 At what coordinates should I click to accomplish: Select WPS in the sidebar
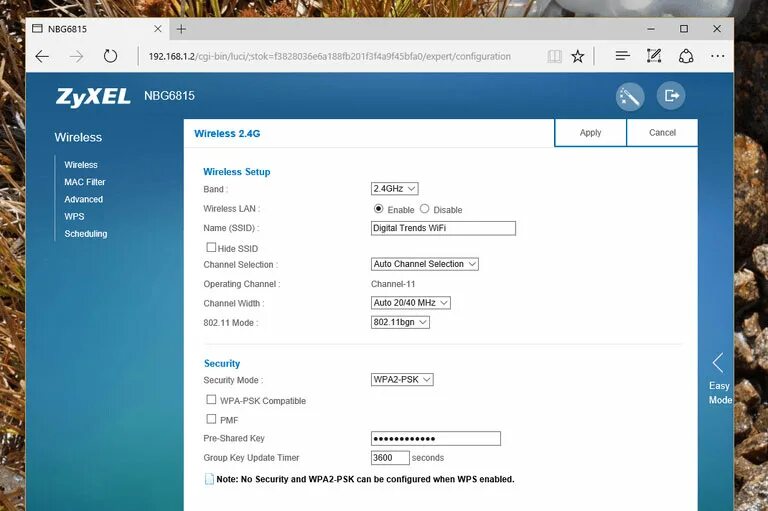point(74,217)
